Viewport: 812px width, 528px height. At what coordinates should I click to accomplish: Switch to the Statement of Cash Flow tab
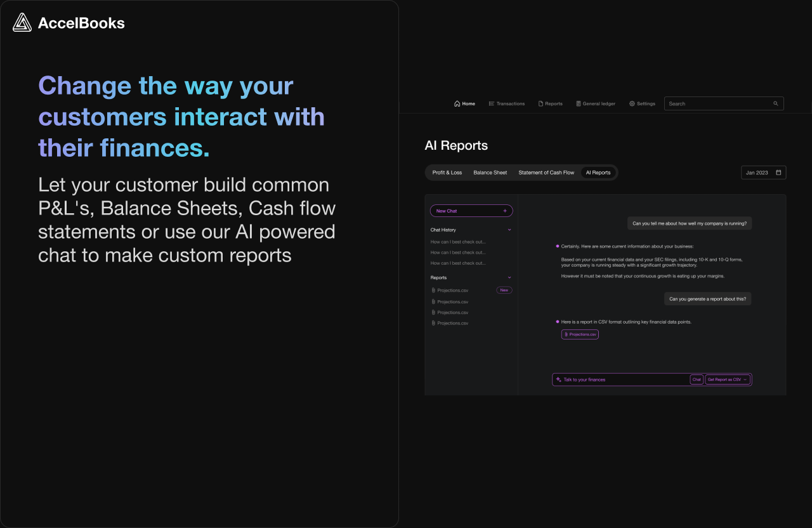click(x=546, y=173)
